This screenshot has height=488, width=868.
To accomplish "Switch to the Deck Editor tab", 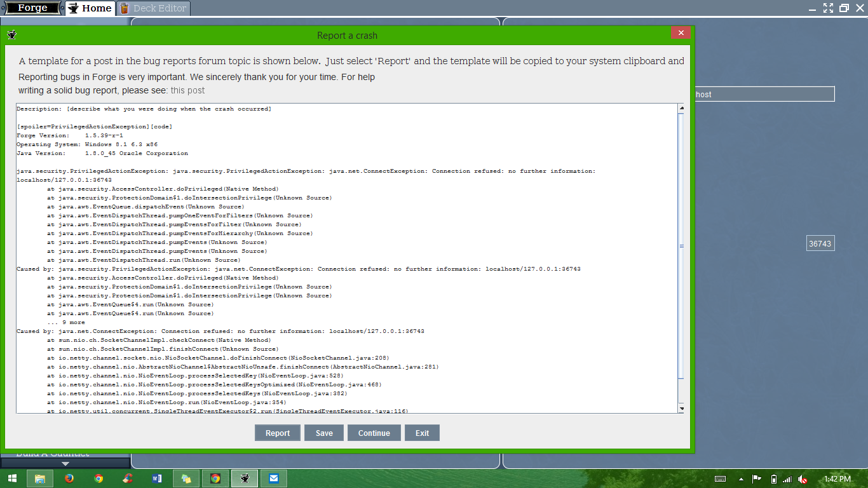I will click(x=154, y=8).
